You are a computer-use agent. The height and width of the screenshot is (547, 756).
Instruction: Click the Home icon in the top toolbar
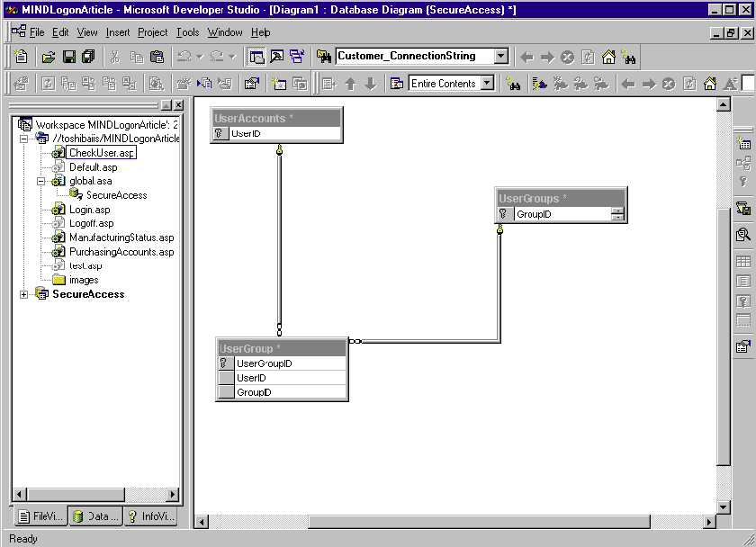pos(609,57)
